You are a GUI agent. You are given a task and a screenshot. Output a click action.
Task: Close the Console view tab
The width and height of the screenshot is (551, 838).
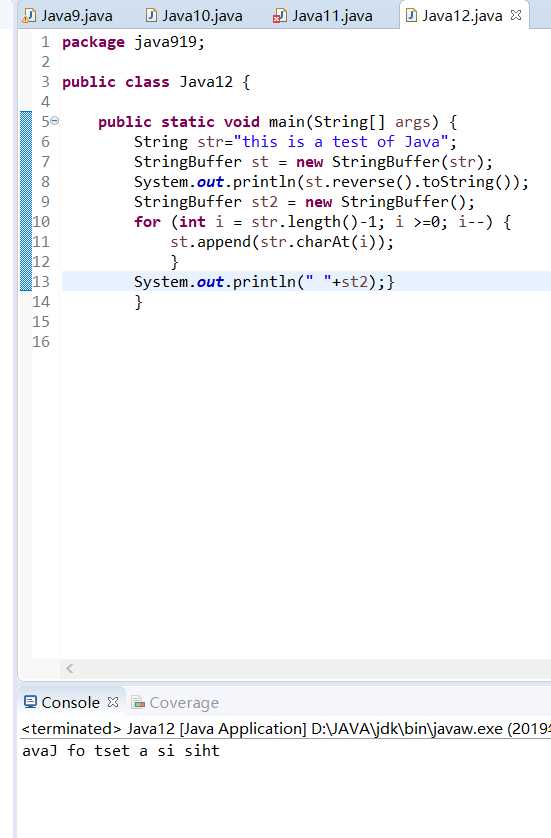(x=113, y=702)
